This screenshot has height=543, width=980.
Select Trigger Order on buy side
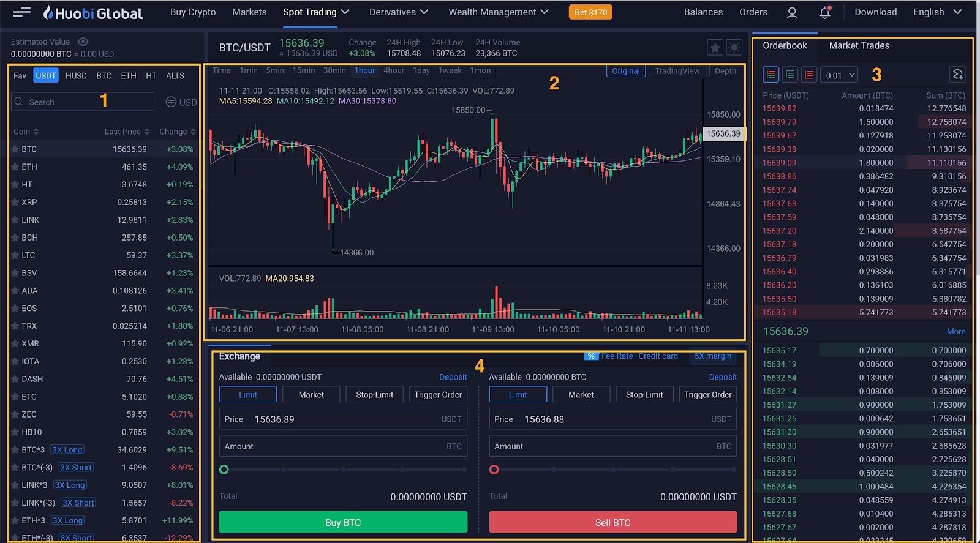438,394
